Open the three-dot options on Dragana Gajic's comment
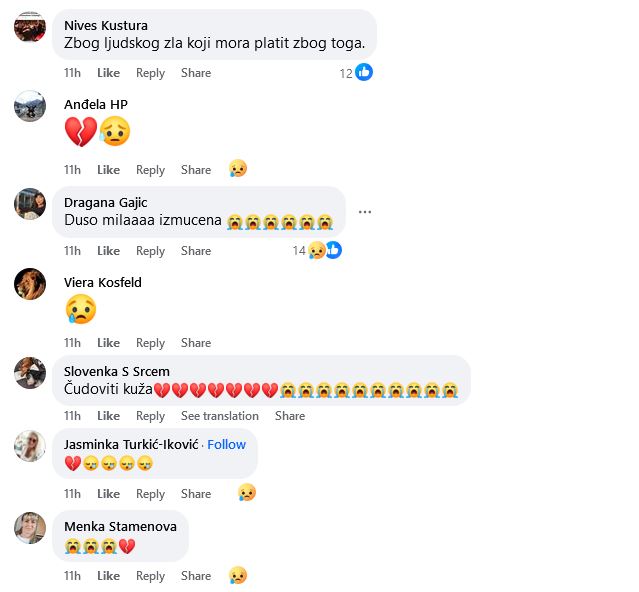 pyautogui.click(x=365, y=212)
